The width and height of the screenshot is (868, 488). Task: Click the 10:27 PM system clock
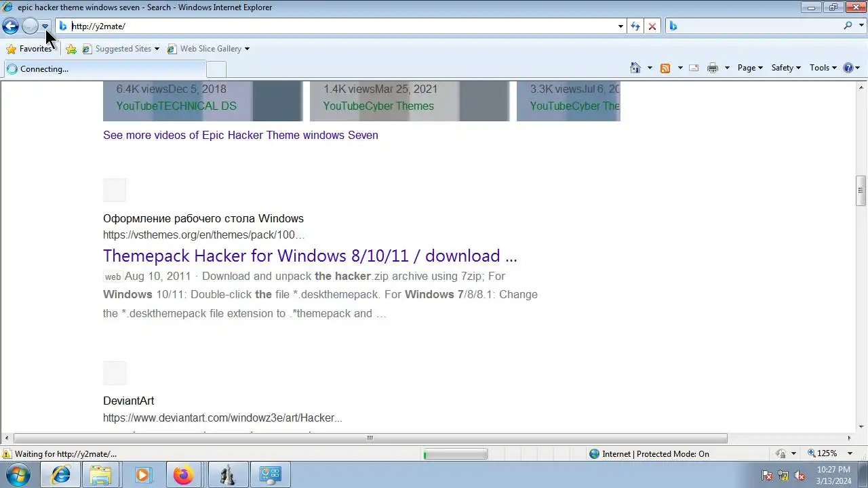tap(833, 475)
